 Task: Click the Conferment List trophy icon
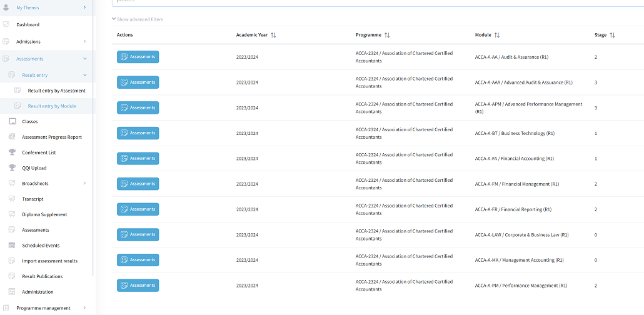click(12, 152)
